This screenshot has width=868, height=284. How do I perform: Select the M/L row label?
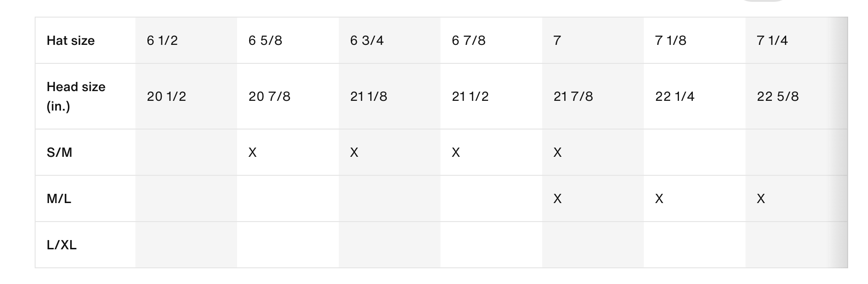[59, 198]
